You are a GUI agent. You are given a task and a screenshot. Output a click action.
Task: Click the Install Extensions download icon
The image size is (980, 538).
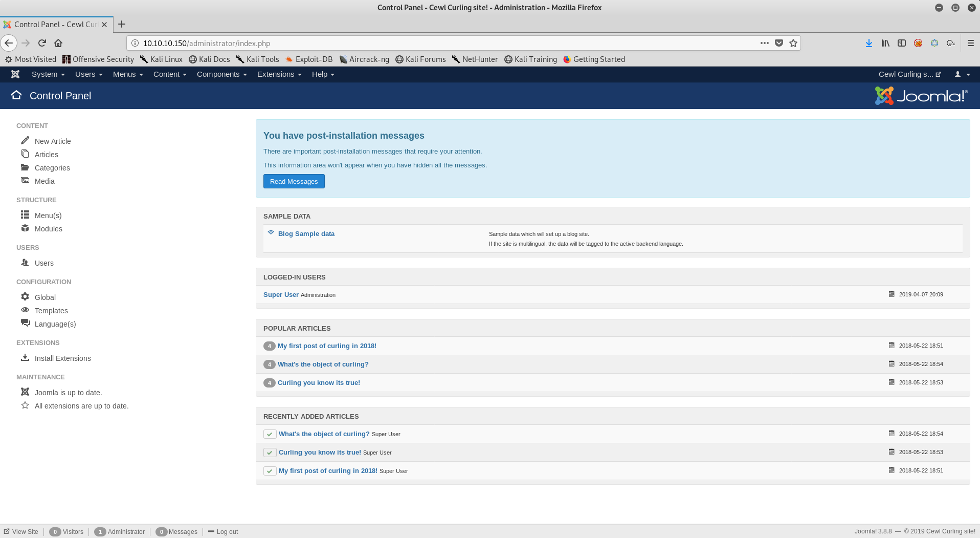click(x=25, y=357)
